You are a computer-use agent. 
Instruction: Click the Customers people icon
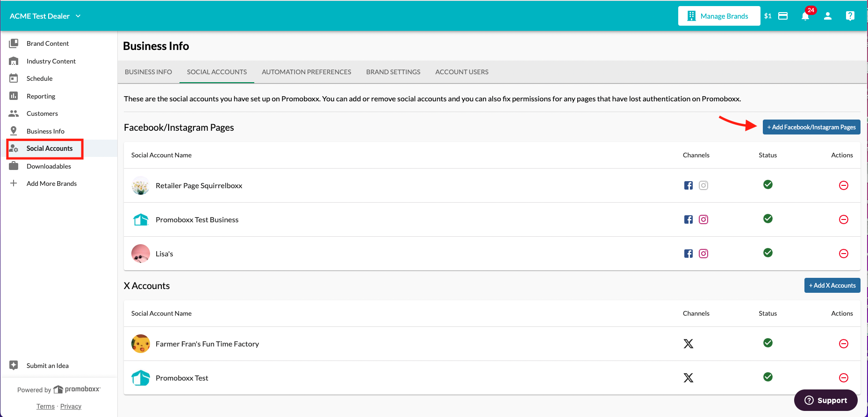(14, 113)
